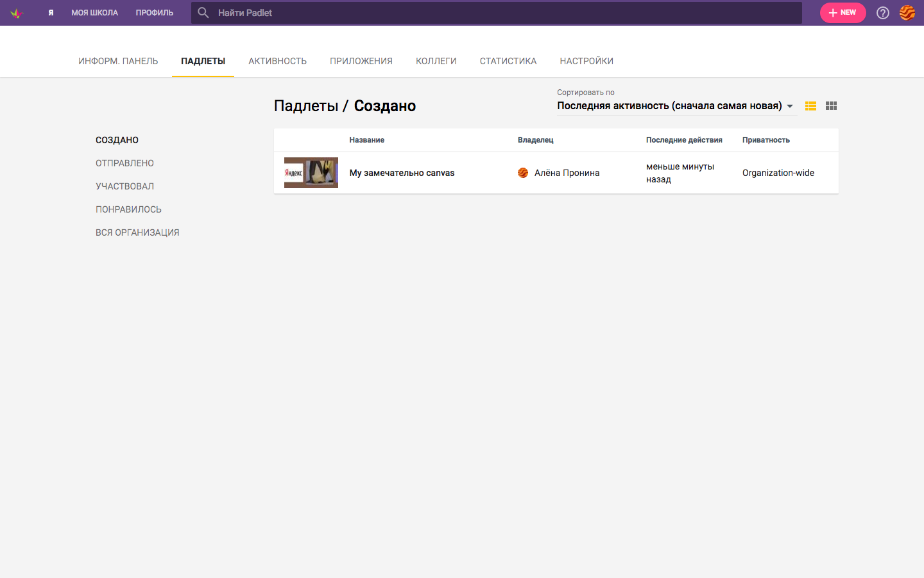Image resolution: width=924 pixels, height=578 pixels.
Task: Click Алёна Пронина's avatar icon
Action: tap(523, 173)
